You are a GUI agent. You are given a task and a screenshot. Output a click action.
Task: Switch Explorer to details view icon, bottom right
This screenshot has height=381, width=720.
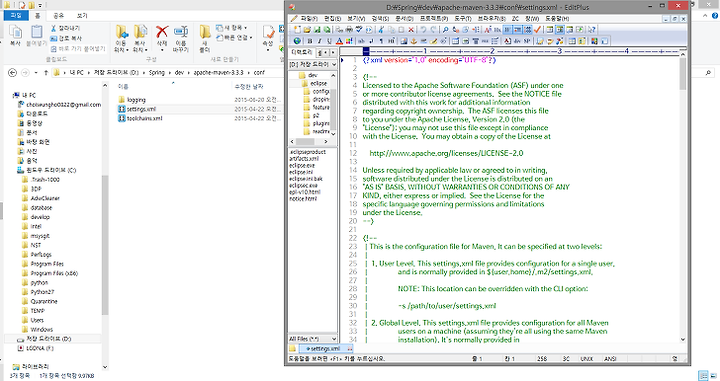point(703,375)
